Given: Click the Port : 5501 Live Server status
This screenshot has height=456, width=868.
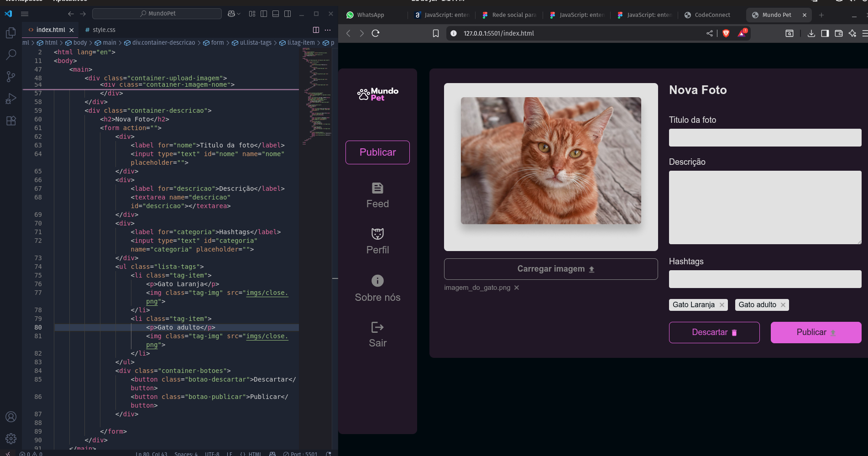Looking at the screenshot, I should (300, 454).
